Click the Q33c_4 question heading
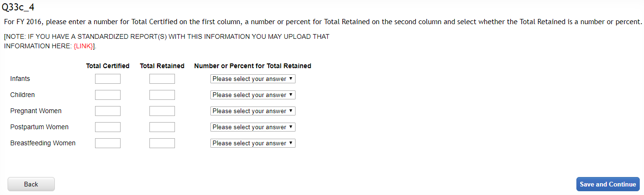644x195 pixels. [18, 7]
